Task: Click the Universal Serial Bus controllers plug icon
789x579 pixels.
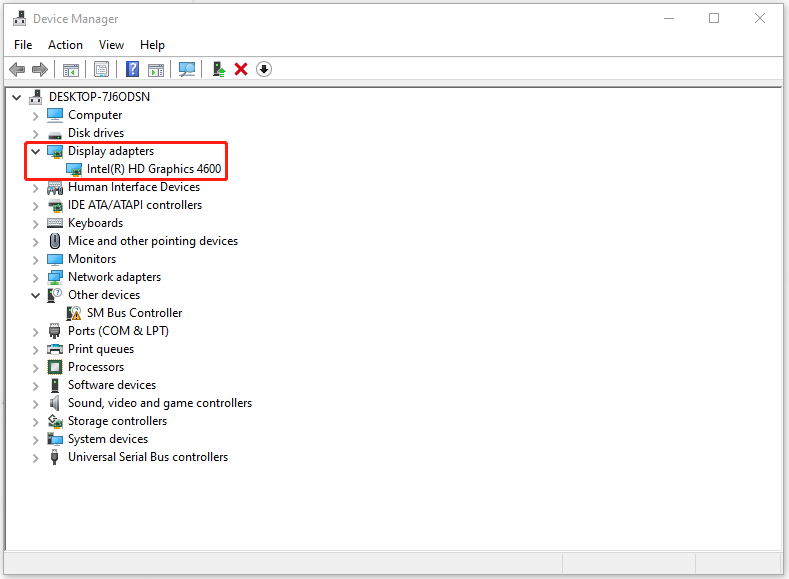Action: [x=54, y=457]
